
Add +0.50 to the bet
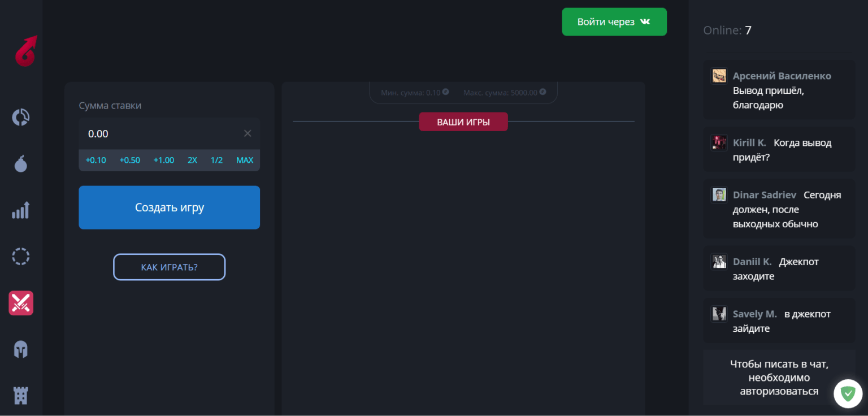point(130,160)
